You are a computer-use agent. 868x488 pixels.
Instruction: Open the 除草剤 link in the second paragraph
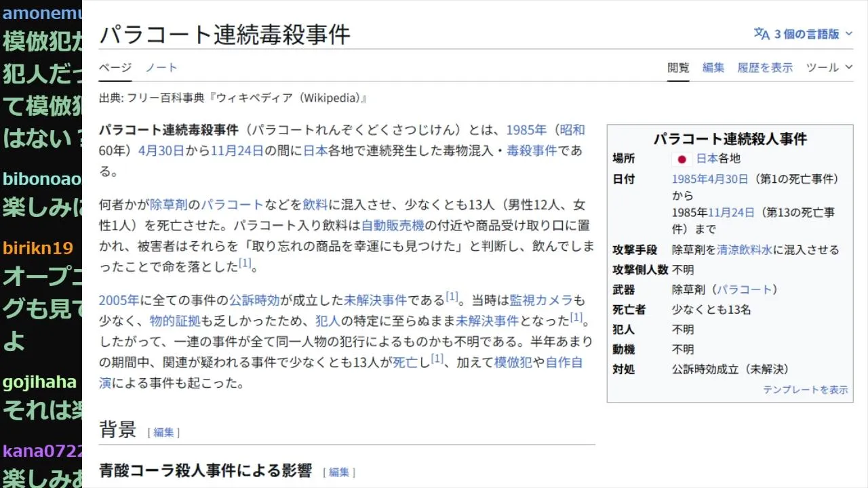tap(168, 204)
